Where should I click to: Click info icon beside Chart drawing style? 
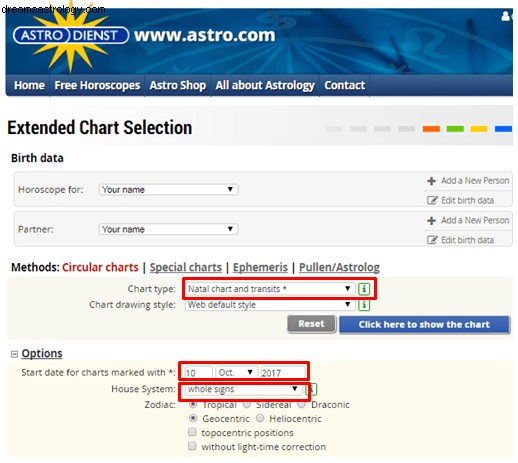(364, 305)
